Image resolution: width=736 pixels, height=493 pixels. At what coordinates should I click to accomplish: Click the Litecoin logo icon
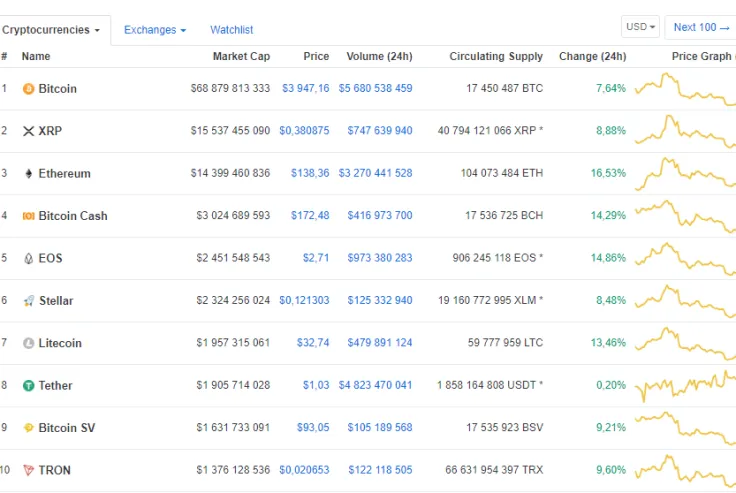pyautogui.click(x=28, y=343)
